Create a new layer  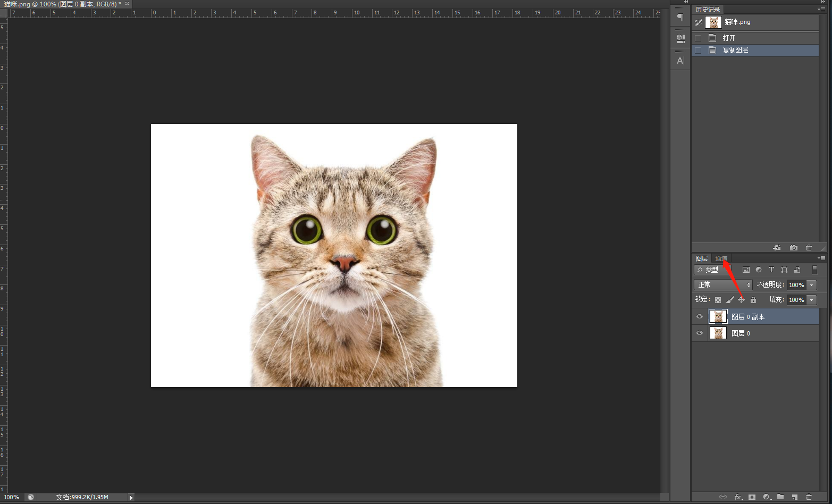coord(795,497)
